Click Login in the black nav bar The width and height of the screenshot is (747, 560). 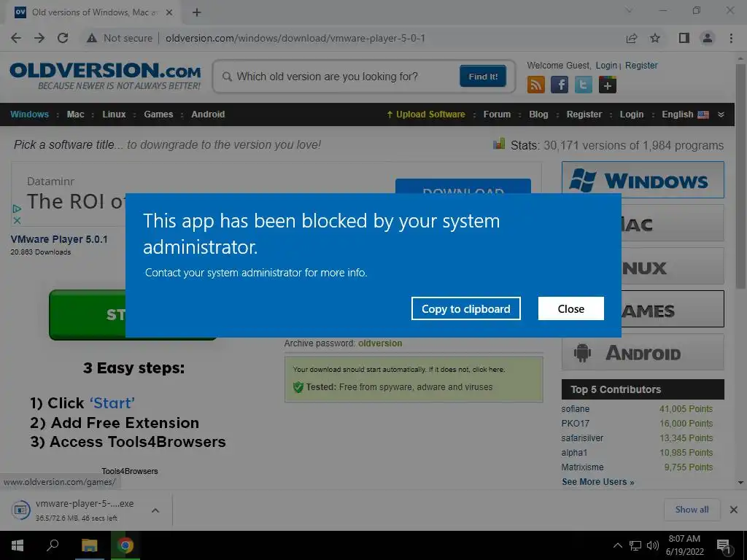click(631, 114)
